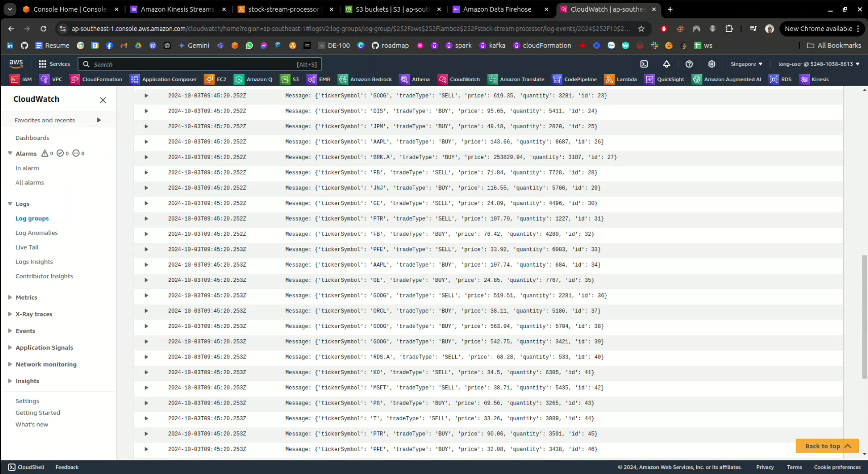Click the AWS logo home icon
The width and height of the screenshot is (868, 474).
pos(16,63)
